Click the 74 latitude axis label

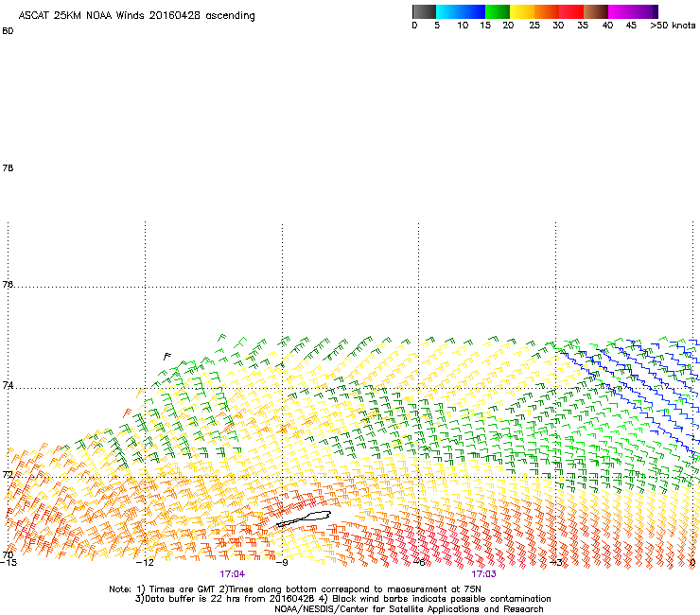click(8, 385)
